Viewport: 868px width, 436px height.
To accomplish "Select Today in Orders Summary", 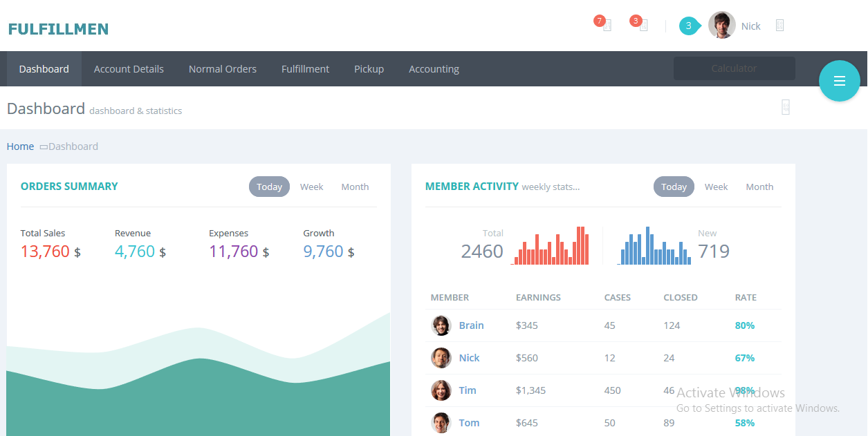I will coord(269,187).
